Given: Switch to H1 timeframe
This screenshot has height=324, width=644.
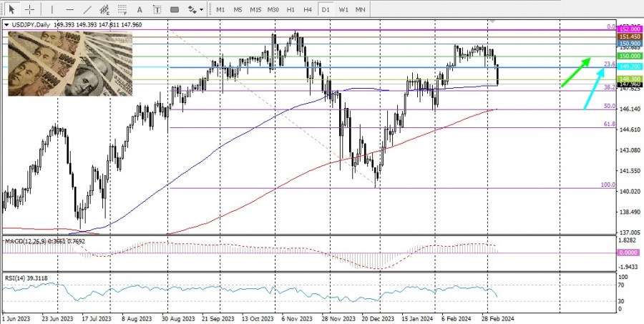Looking at the screenshot, I should (291, 9).
